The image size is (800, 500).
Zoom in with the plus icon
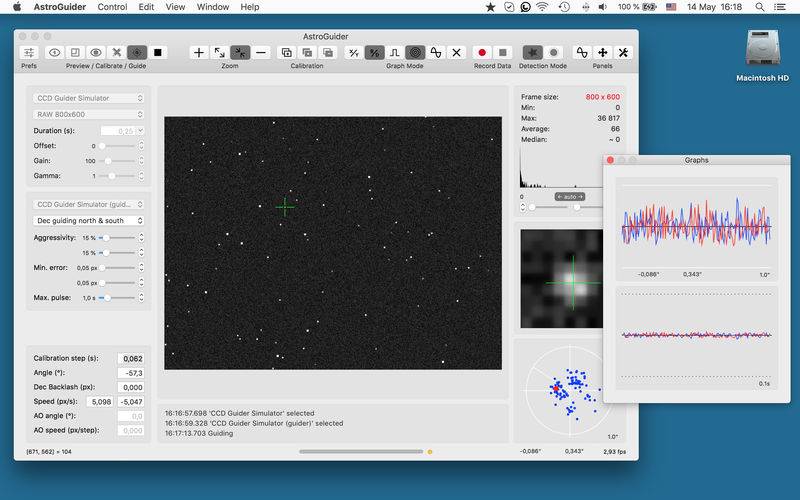tap(199, 53)
